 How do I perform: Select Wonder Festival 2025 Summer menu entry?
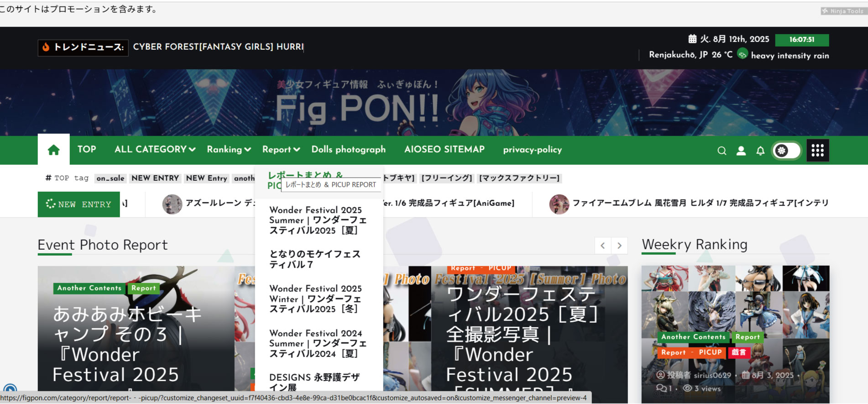point(318,220)
